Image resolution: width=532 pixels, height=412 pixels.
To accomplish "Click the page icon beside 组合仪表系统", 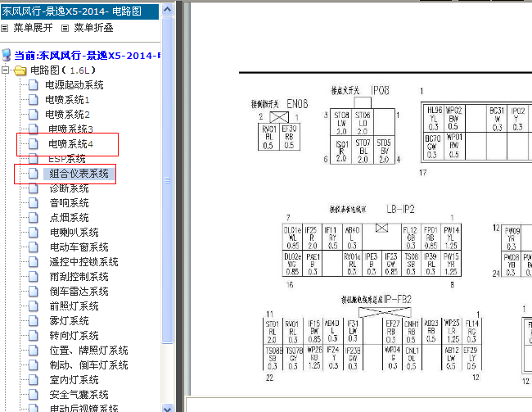I will [34, 174].
